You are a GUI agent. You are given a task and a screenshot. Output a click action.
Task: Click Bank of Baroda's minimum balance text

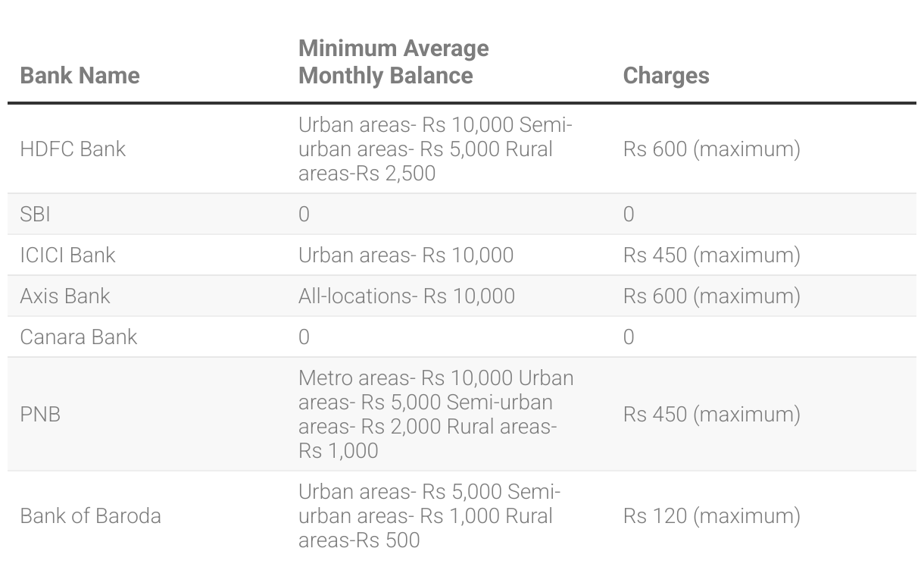pos(429,516)
